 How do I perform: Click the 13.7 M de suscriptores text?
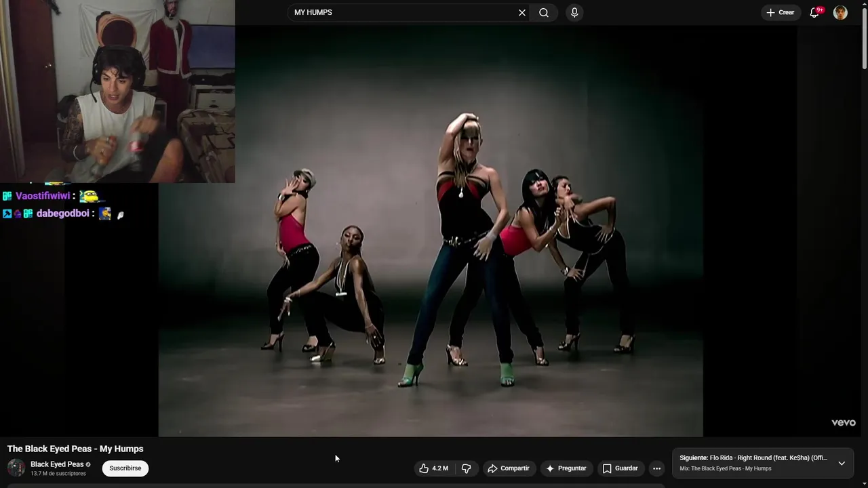click(x=58, y=474)
